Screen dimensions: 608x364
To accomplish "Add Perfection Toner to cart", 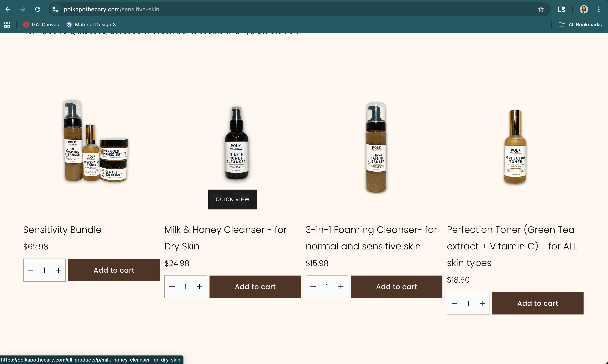I will tap(538, 304).
